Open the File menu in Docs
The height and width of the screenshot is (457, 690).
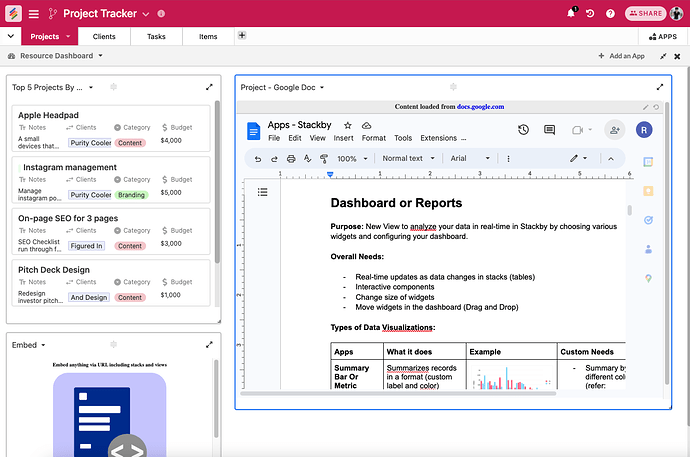click(274, 138)
